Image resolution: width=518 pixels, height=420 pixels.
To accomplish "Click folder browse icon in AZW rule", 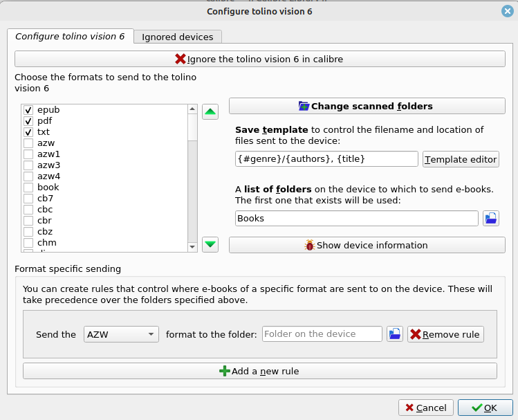I will pyautogui.click(x=394, y=334).
